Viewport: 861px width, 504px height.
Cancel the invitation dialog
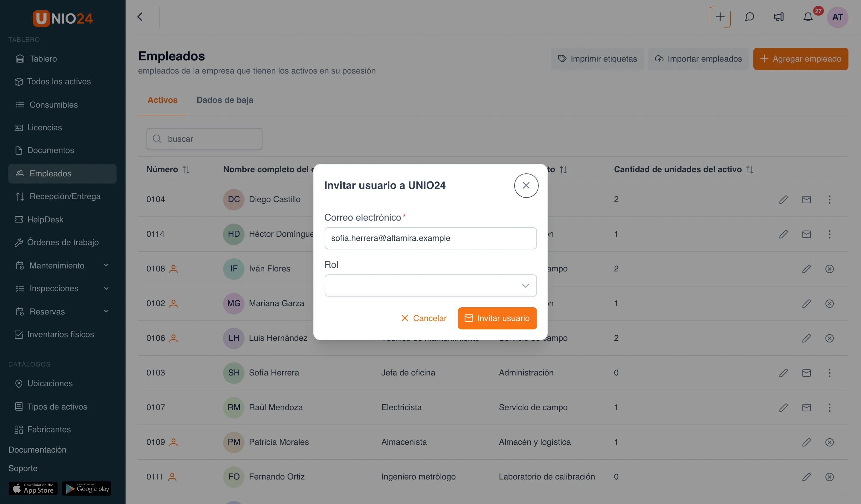pyautogui.click(x=423, y=318)
